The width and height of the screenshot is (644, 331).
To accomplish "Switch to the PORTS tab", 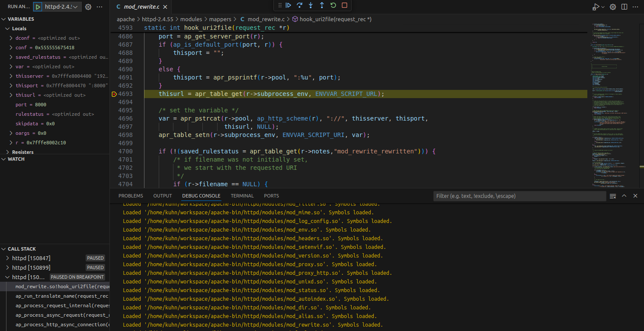I will (272, 196).
